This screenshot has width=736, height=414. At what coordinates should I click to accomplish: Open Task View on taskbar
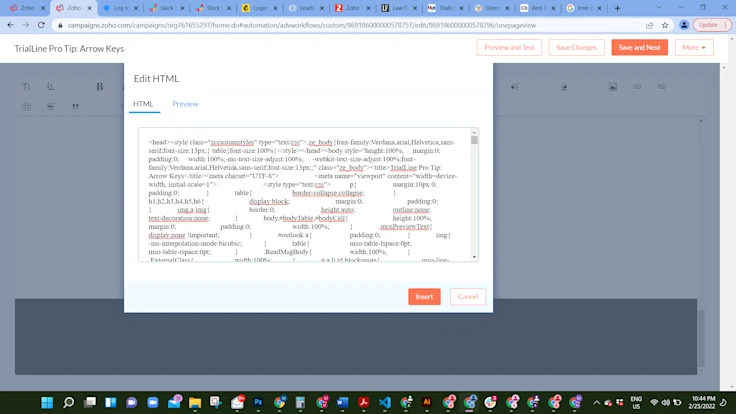pos(90,402)
